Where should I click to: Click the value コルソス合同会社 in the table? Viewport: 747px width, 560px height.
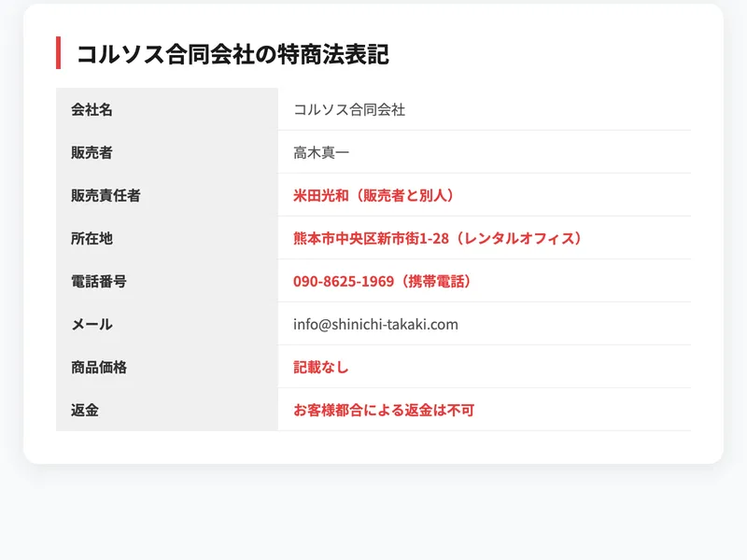349,109
